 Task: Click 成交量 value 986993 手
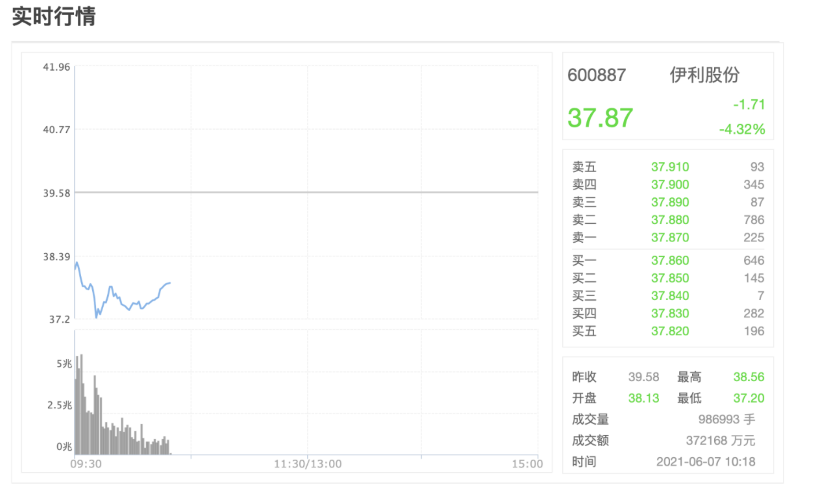[727, 419]
